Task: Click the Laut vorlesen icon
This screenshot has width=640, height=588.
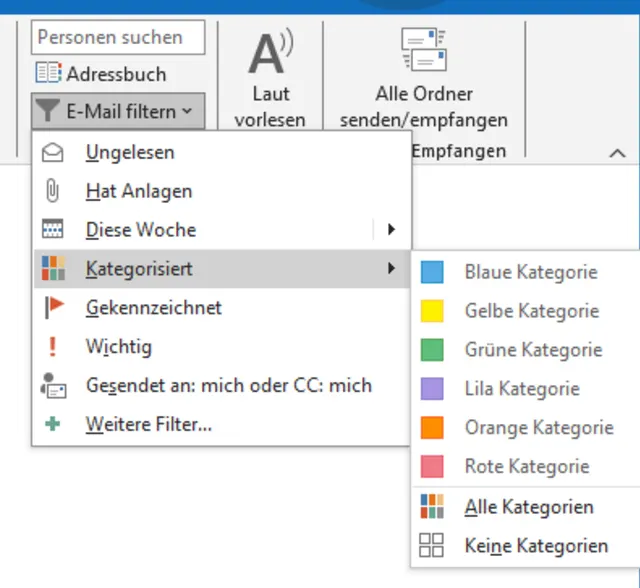Action: click(270, 54)
